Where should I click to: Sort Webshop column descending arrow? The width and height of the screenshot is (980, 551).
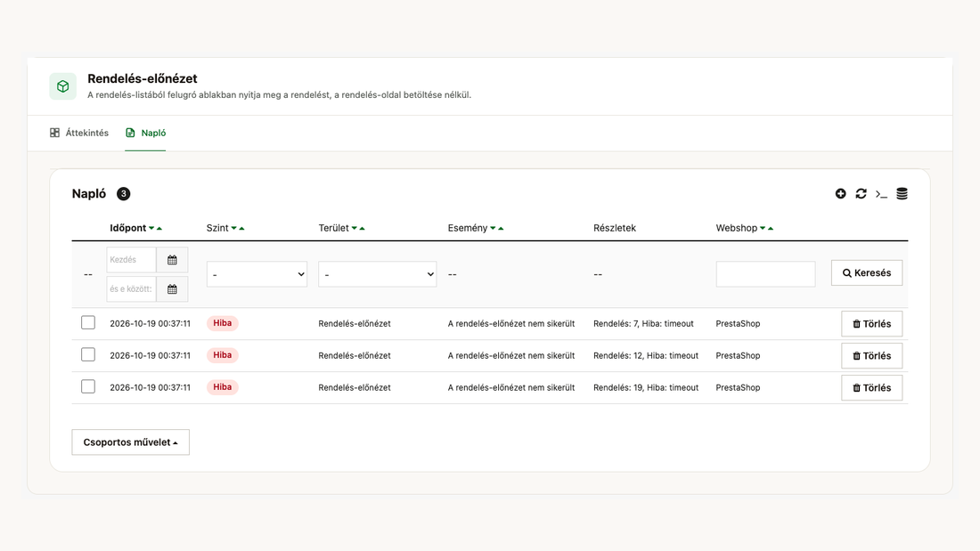pos(763,229)
